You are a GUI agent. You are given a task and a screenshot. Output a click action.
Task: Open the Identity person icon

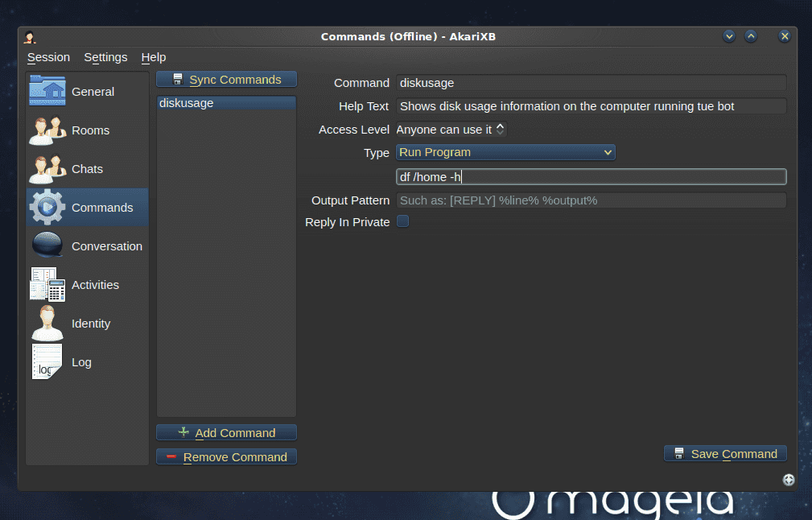point(47,323)
